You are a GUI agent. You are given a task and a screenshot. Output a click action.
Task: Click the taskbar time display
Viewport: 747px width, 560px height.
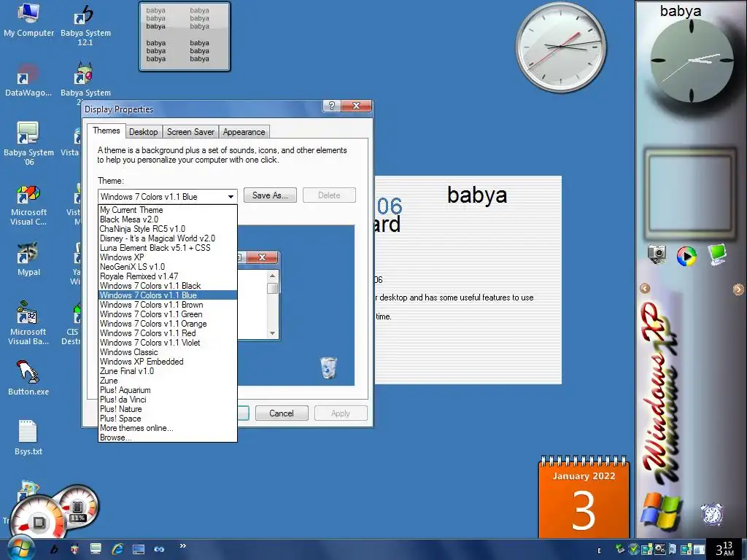(724, 549)
